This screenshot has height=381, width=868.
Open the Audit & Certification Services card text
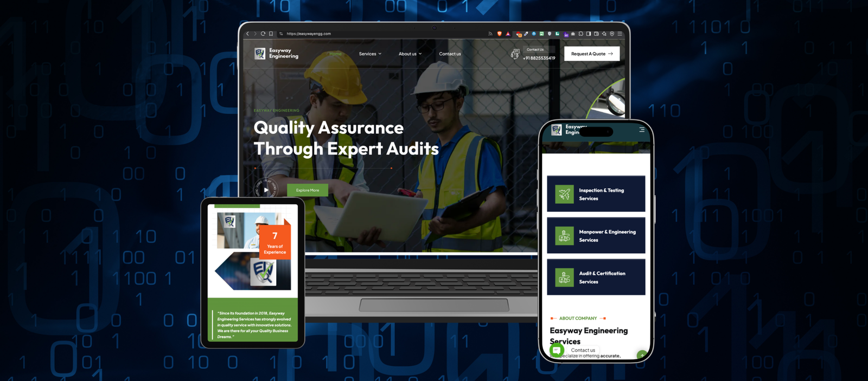602,277
